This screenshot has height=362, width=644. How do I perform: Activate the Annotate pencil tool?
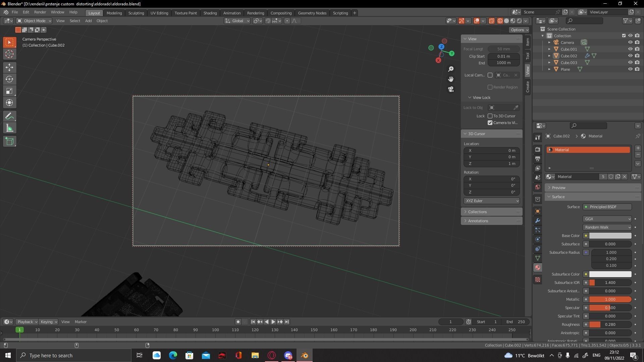pos(9,116)
